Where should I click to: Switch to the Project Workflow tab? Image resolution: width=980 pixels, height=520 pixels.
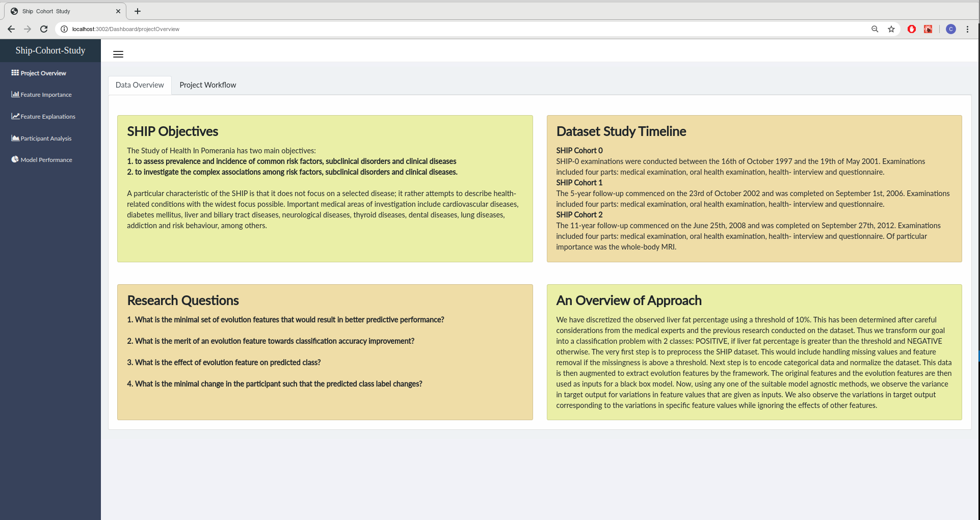[207, 85]
